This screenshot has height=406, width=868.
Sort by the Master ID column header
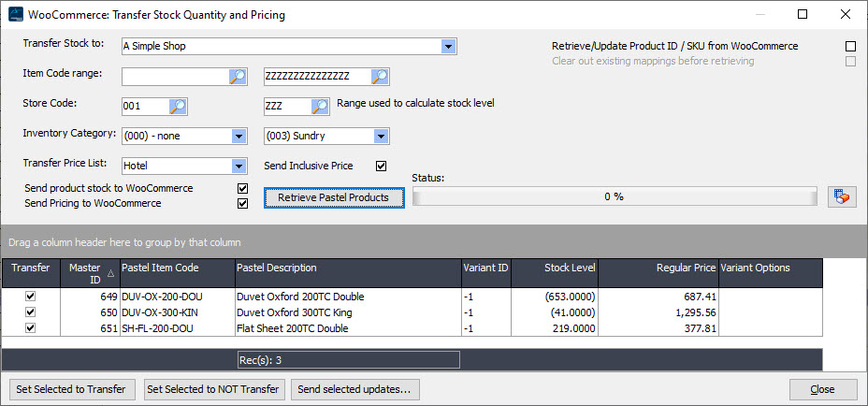pos(90,273)
